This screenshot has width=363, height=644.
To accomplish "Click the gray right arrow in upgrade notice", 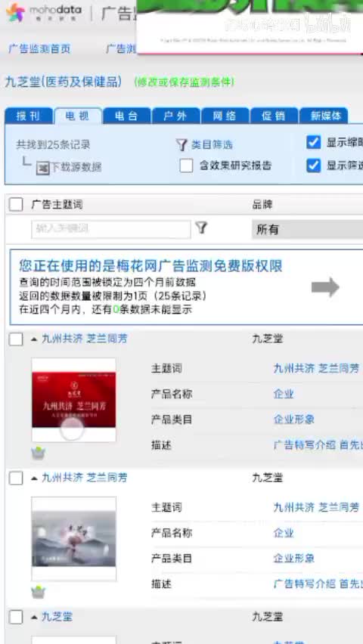I will [x=325, y=287].
